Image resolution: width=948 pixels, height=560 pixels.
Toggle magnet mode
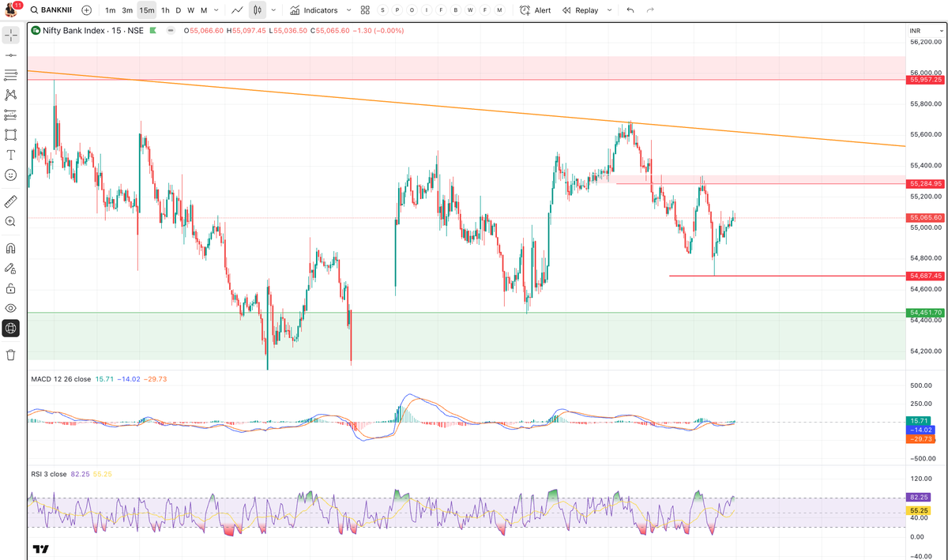point(11,249)
